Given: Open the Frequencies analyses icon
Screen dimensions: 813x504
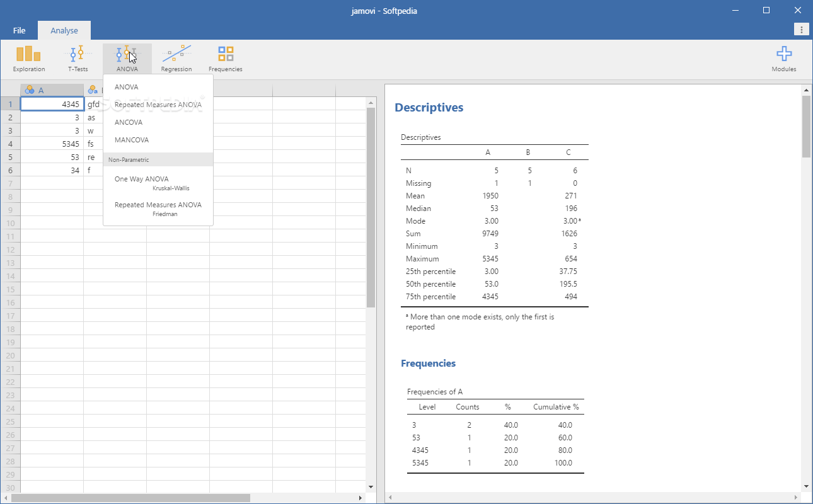Looking at the screenshot, I should tap(226, 59).
